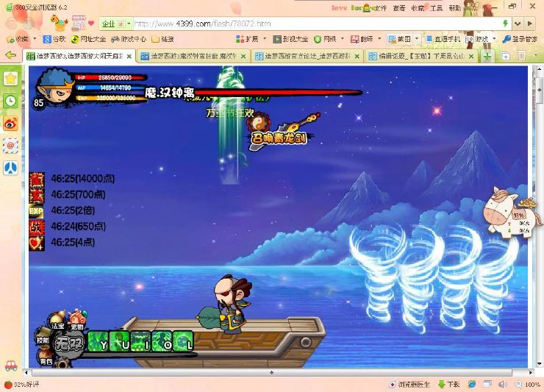
Task: Use the skill slot labeled O
Action: (x=162, y=342)
